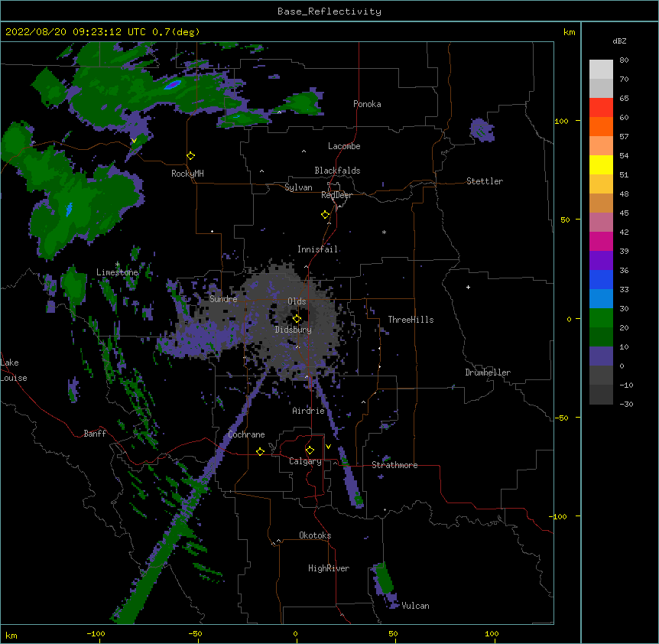This screenshot has height=644, width=659.
Task: Click the Innisfail city label
Action: [317, 249]
